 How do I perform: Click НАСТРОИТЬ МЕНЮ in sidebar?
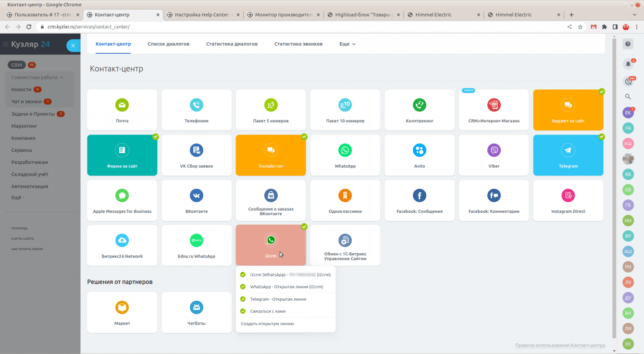(x=27, y=249)
